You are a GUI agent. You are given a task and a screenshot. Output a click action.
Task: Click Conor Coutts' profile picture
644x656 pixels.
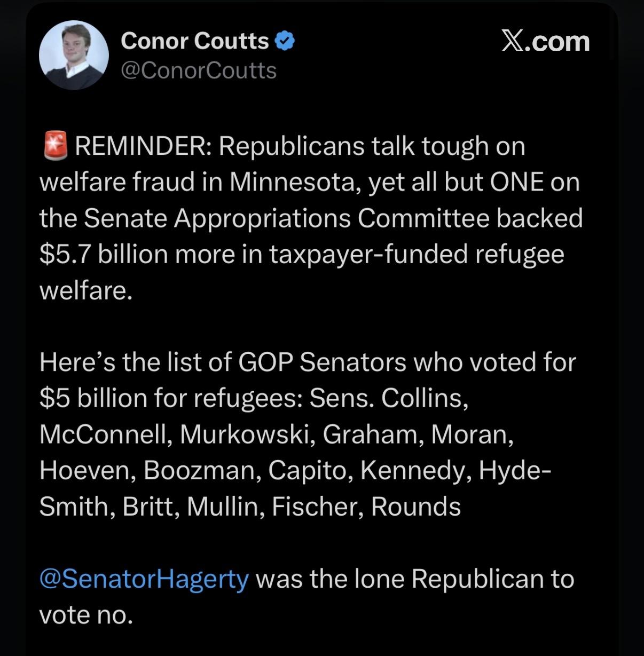(x=74, y=55)
